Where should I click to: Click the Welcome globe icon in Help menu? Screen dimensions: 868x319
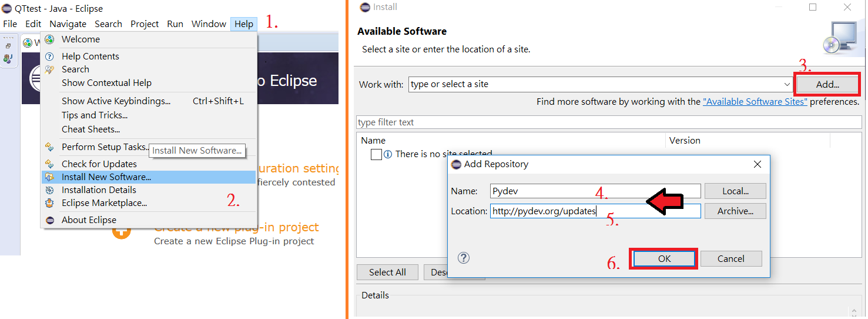(50, 39)
